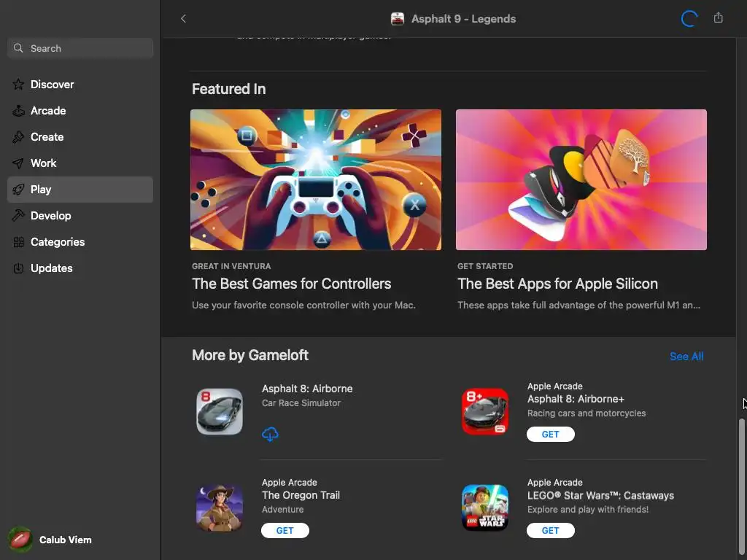
Task: Open The Best Games for Controllers artwork
Action: click(315, 179)
